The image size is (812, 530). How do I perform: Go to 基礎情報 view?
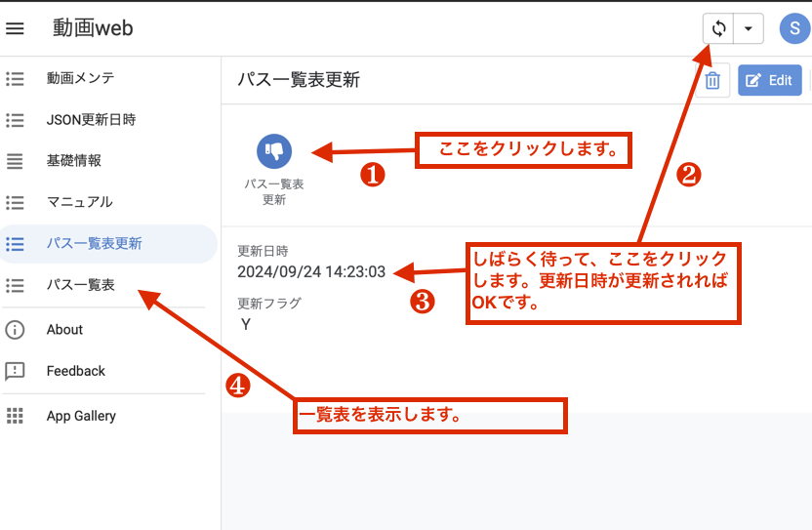pos(74,161)
